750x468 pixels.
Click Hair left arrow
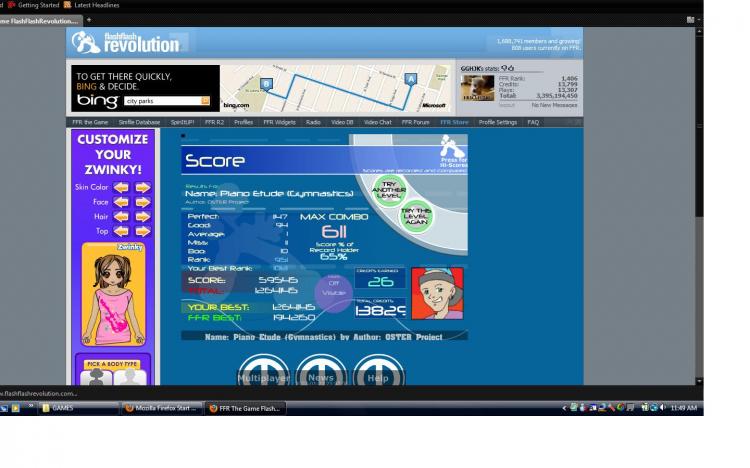tap(121, 217)
